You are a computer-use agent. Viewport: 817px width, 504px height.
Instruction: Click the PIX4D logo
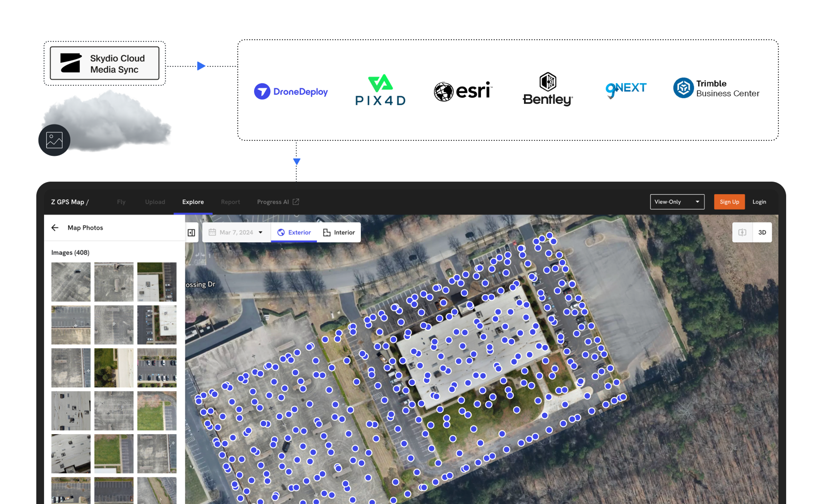click(x=380, y=90)
